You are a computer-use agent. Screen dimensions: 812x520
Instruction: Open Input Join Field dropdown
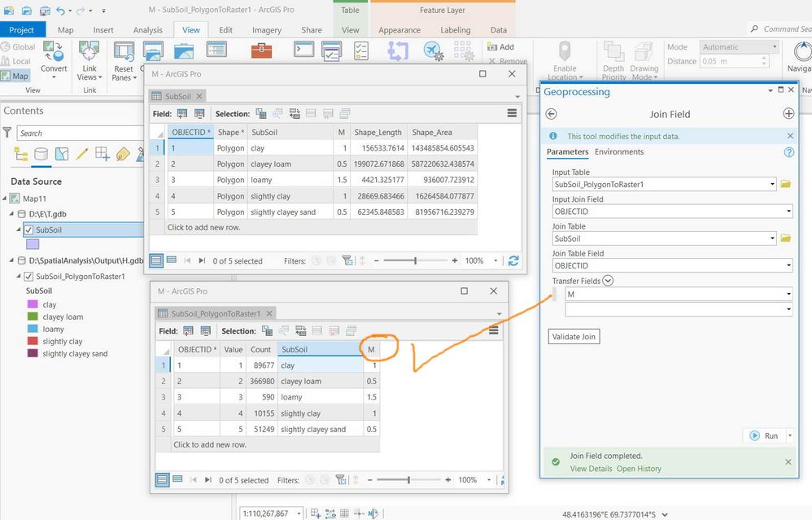coord(788,212)
